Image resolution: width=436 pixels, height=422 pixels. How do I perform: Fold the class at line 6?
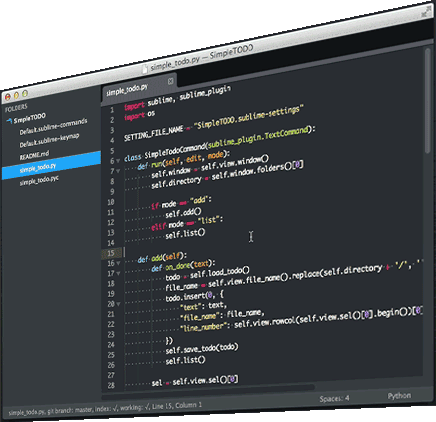coord(118,160)
